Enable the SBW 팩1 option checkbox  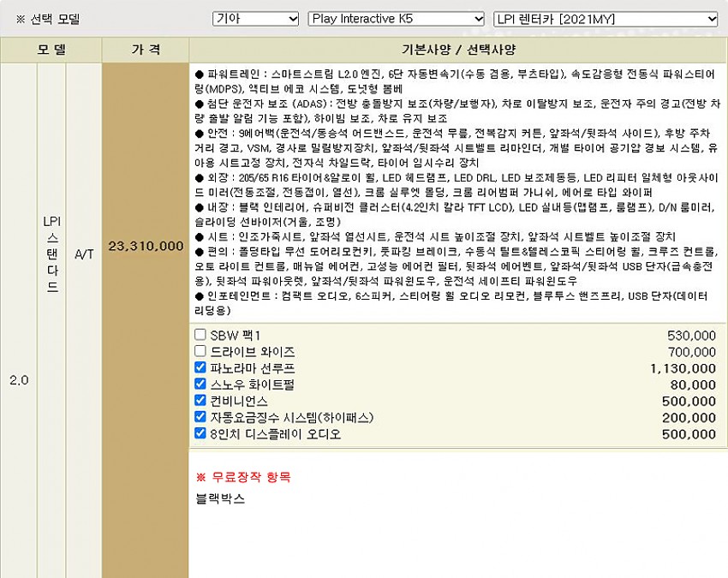click(x=200, y=335)
